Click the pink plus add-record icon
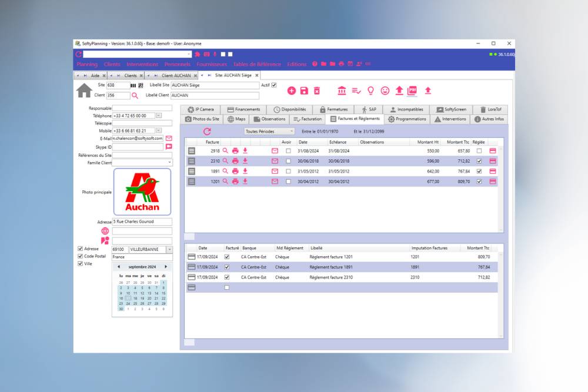The height and width of the screenshot is (392, 588). 292,91
